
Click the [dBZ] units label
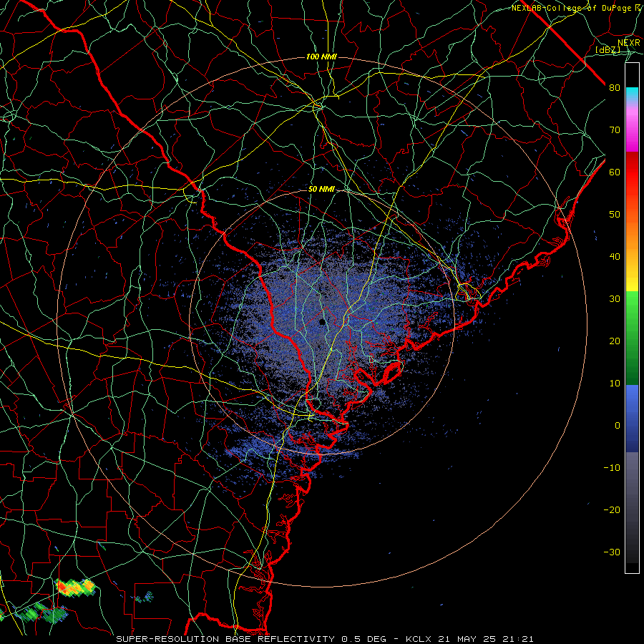608,50
